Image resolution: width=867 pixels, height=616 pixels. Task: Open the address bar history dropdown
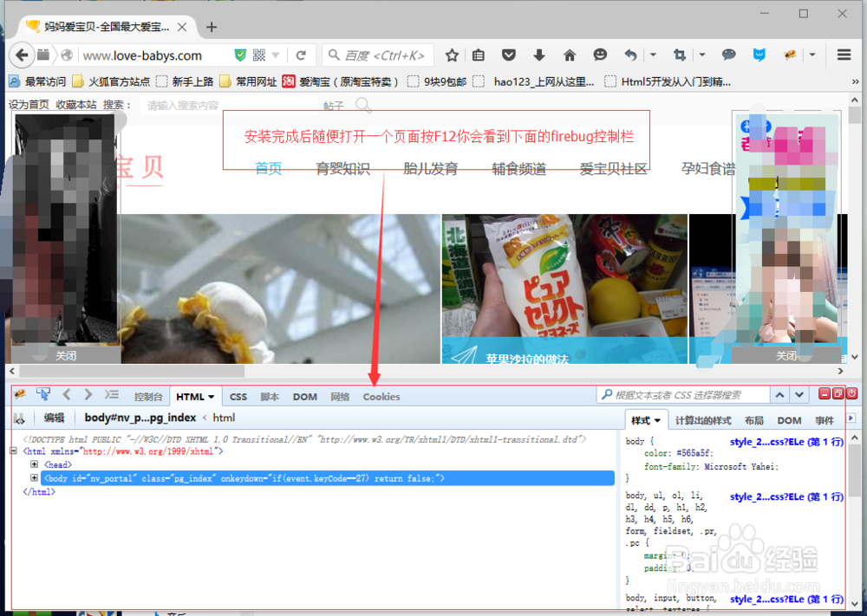click(276, 55)
